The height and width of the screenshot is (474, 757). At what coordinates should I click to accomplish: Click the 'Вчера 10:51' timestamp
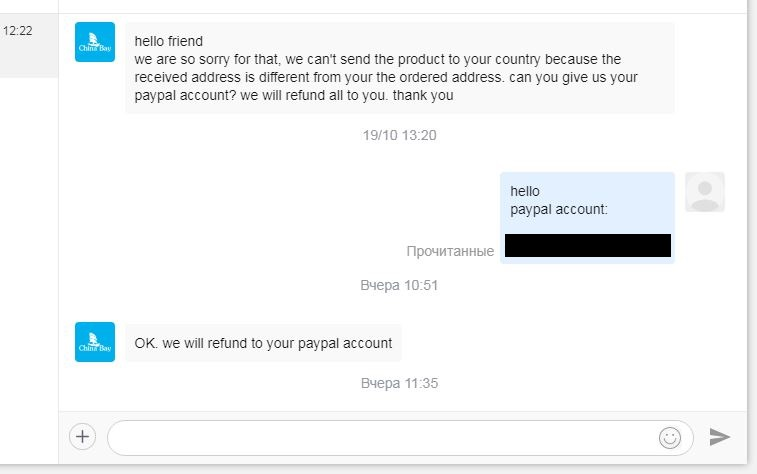pos(399,285)
